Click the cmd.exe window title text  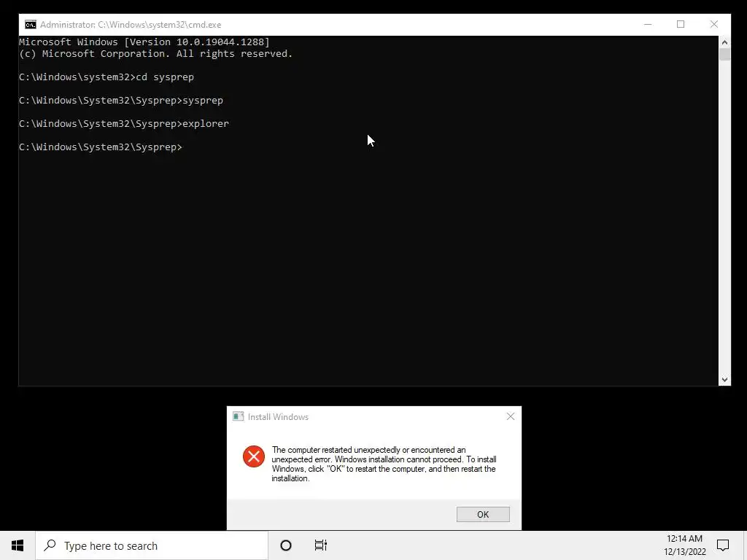(131, 25)
